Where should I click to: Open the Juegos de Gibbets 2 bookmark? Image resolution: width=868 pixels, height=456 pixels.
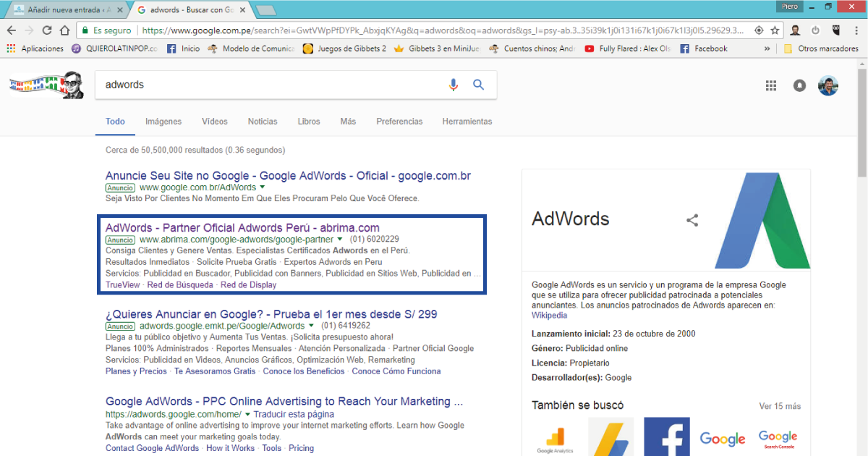[x=344, y=48]
